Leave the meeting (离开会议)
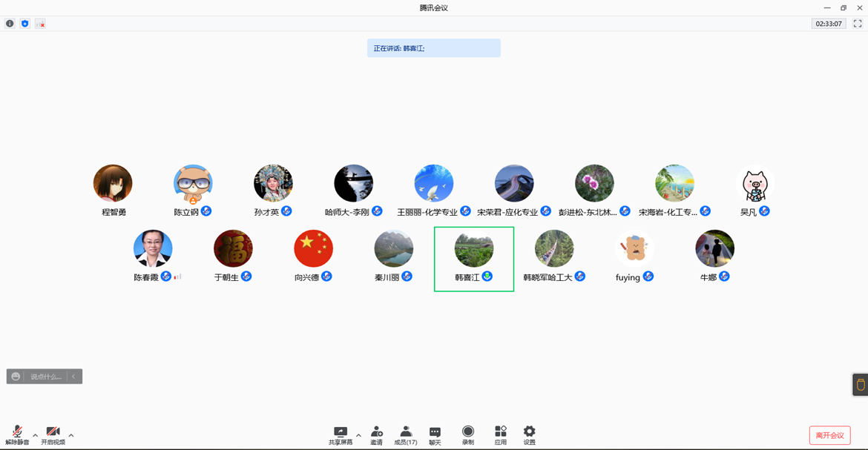868x450 pixels. [829, 435]
